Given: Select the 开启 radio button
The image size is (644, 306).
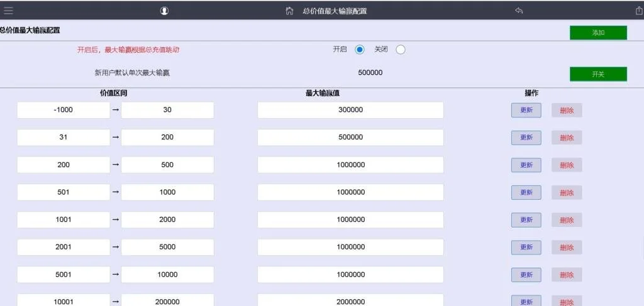Looking at the screenshot, I should pyautogui.click(x=360, y=50).
